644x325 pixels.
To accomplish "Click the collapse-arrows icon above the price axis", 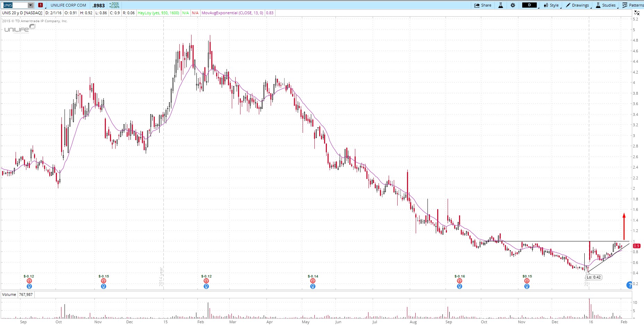I will (637, 13).
